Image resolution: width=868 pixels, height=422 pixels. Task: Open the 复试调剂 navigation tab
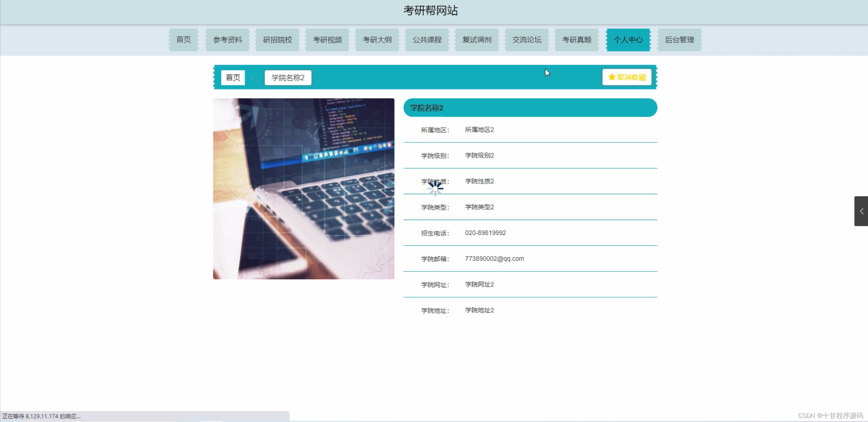click(x=476, y=40)
